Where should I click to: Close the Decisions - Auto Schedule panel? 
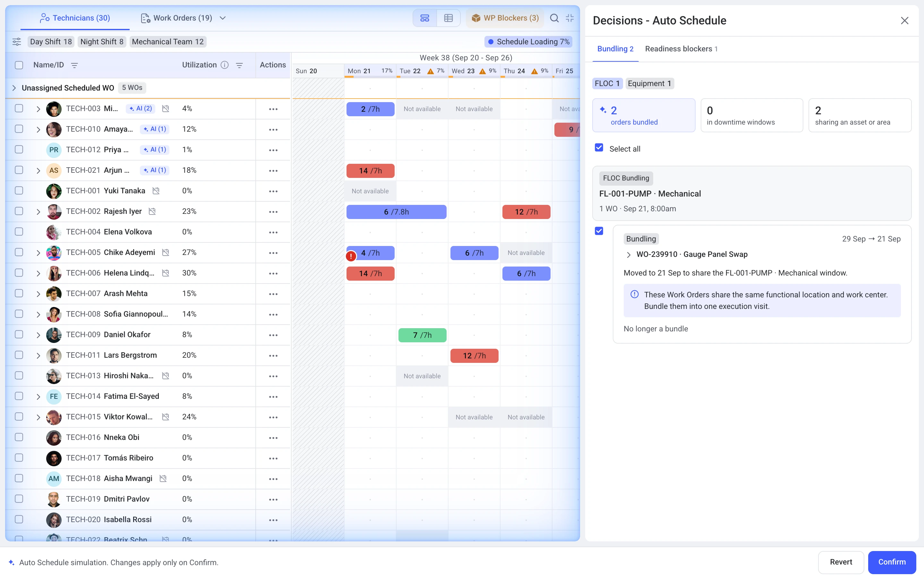(904, 21)
